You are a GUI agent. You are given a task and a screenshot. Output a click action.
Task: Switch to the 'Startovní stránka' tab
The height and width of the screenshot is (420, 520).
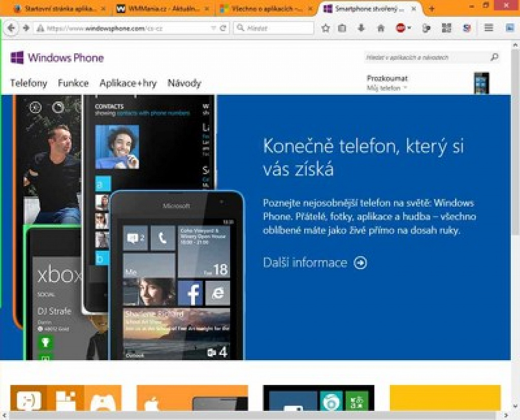(x=60, y=9)
